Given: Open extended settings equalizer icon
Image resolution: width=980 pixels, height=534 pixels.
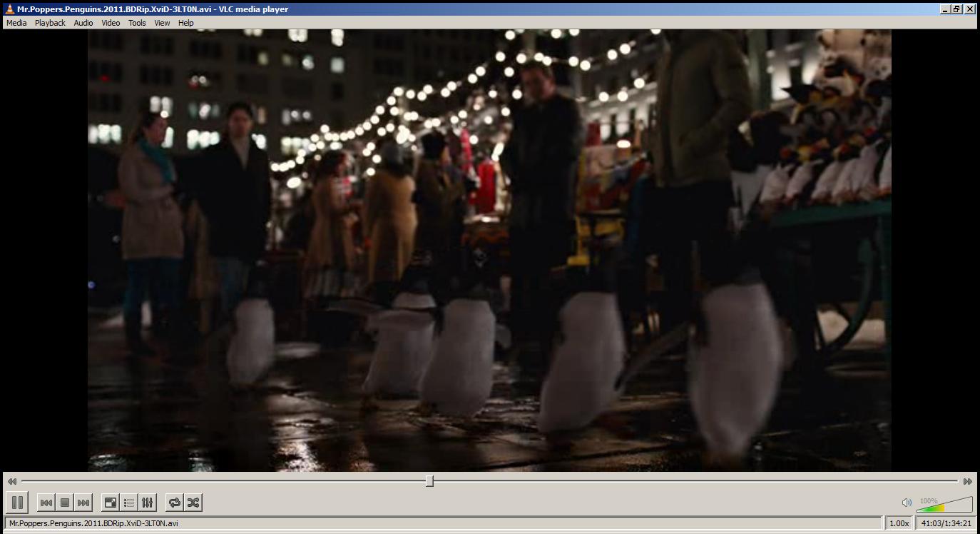Looking at the screenshot, I should pyautogui.click(x=147, y=503).
